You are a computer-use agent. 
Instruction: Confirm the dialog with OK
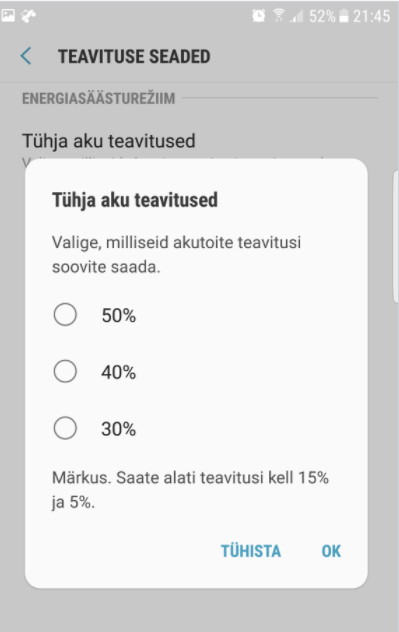coord(331,551)
